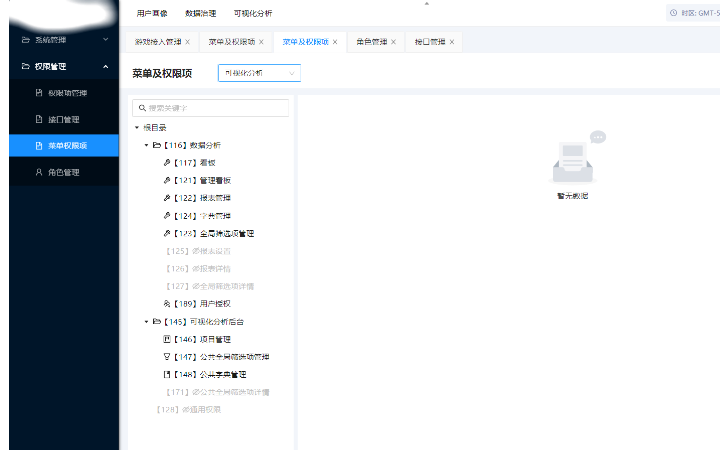Select the greyed 【127】 全局筛选项详情 row
Viewport: 720px width, 450px height.
210,286
